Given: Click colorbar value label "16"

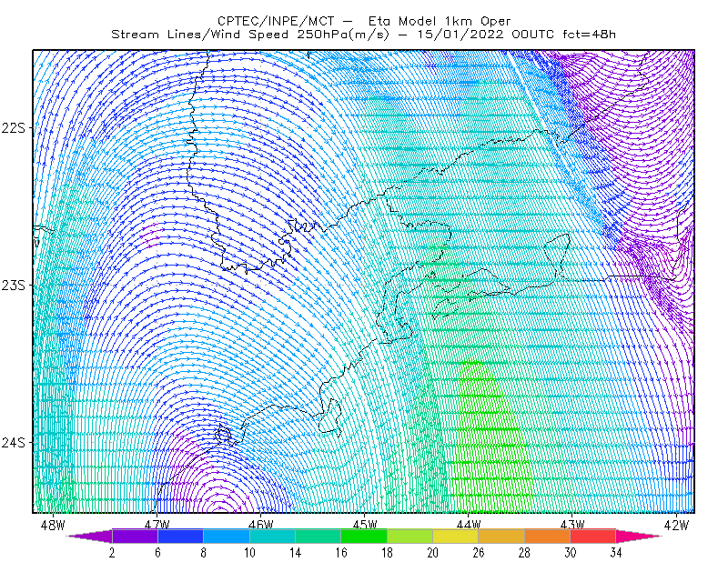Looking at the screenshot, I should pos(341,553).
